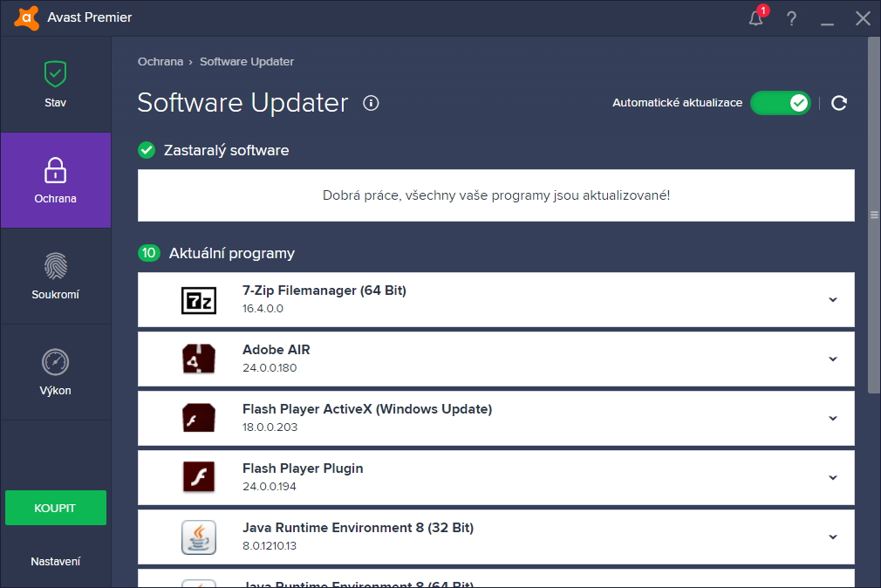Click the green checkmark beside Zastaralý software
Image resolution: width=881 pixels, height=588 pixels.
coord(147,150)
